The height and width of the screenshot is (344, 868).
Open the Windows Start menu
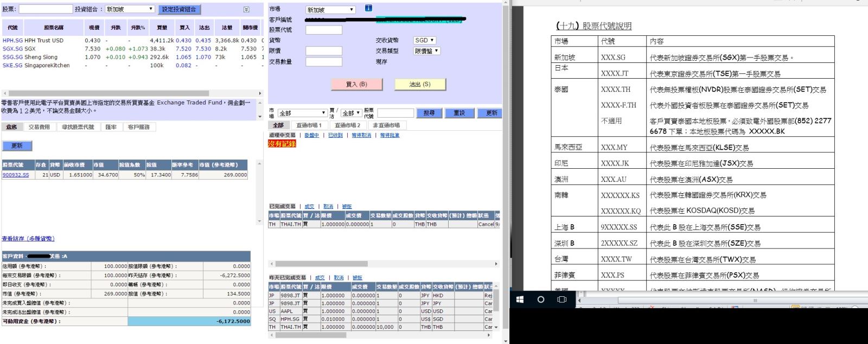[x=520, y=300]
